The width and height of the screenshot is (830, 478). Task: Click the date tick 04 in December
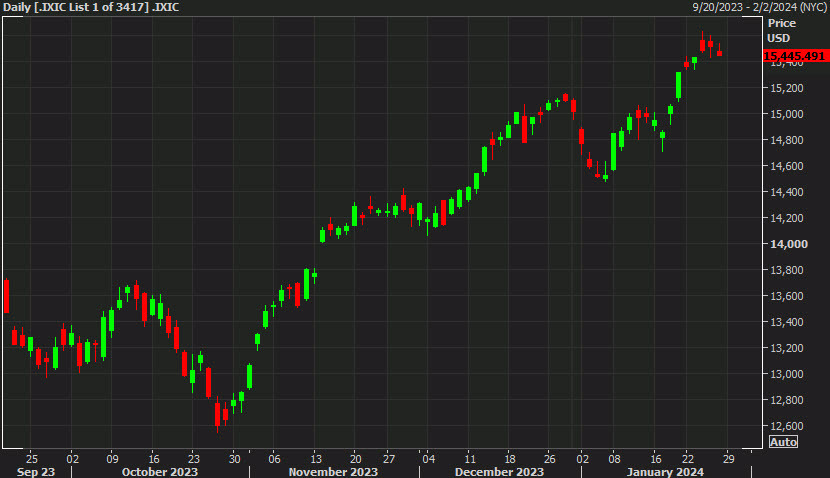tap(429, 459)
